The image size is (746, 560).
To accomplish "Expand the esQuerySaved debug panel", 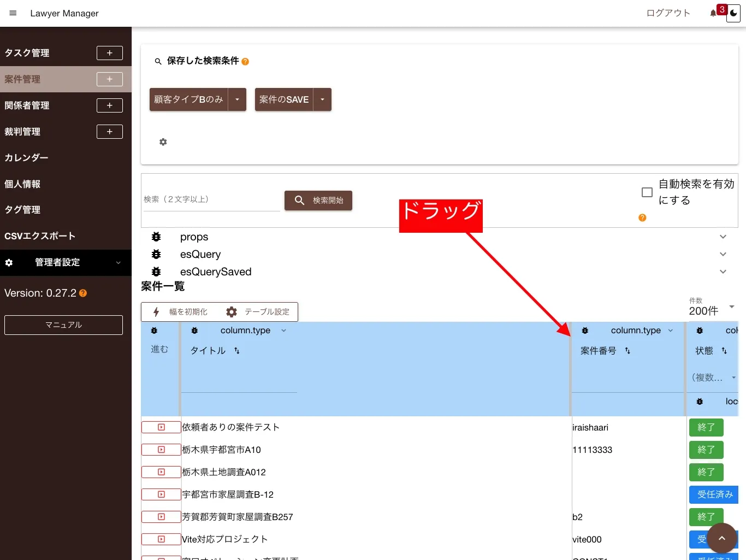I will [723, 272].
